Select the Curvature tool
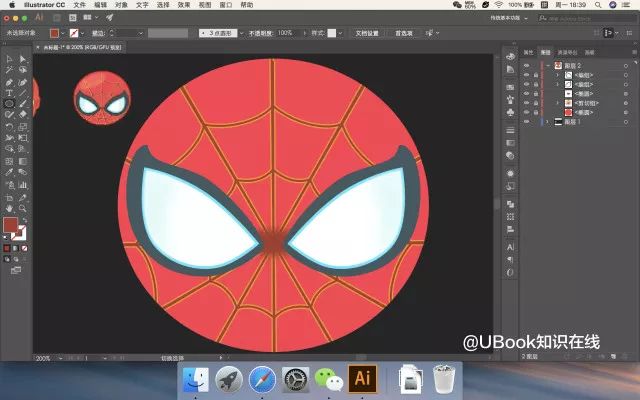The width and height of the screenshot is (640, 400). coord(23,82)
